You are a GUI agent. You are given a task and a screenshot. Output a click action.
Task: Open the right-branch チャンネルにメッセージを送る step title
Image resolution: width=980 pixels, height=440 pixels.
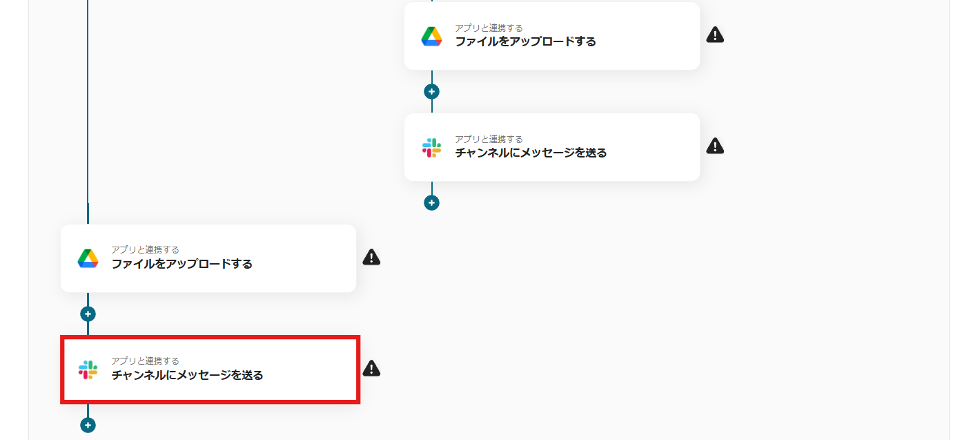(x=531, y=153)
